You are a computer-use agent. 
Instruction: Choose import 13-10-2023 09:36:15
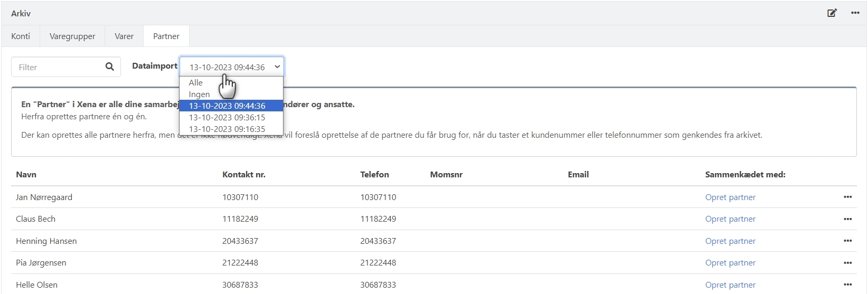tap(227, 118)
